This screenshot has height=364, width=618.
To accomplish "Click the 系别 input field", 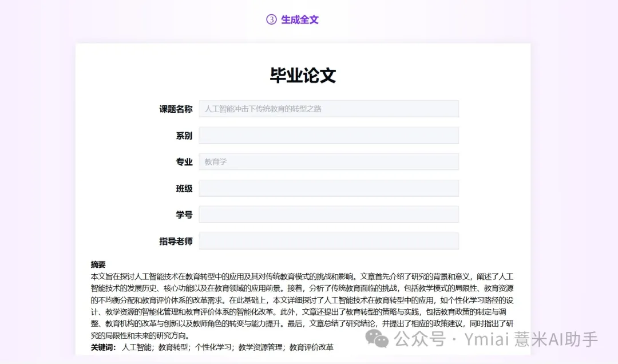I will coord(328,135).
